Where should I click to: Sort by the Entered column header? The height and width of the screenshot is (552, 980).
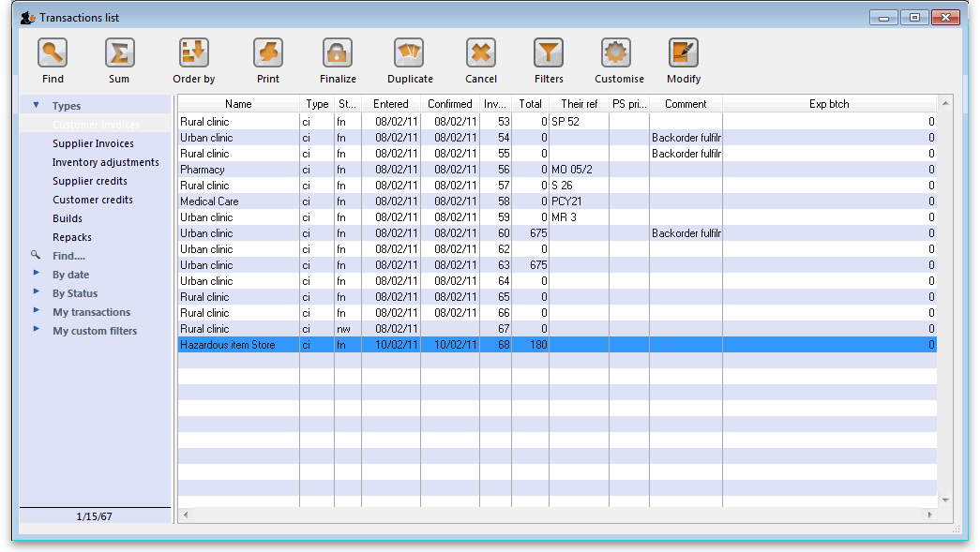(390, 104)
